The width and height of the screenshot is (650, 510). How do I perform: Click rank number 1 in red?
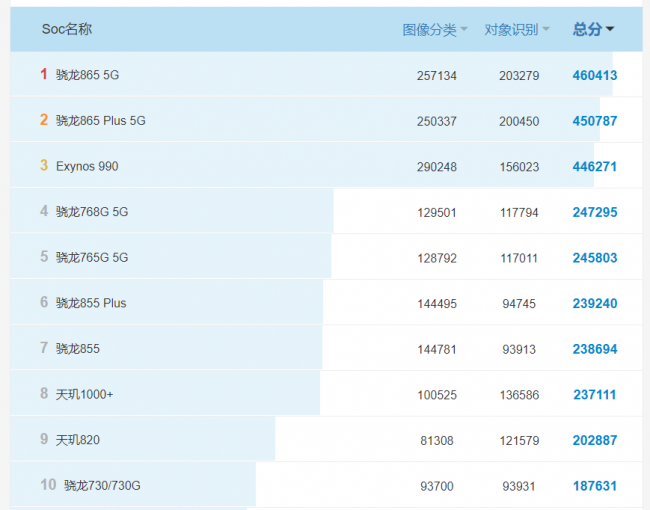pos(44,74)
